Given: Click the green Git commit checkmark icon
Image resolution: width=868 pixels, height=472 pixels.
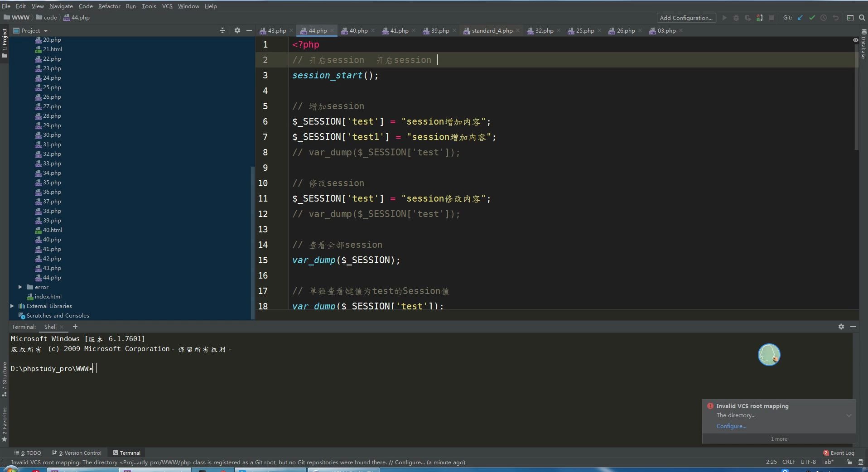Looking at the screenshot, I should click(811, 18).
